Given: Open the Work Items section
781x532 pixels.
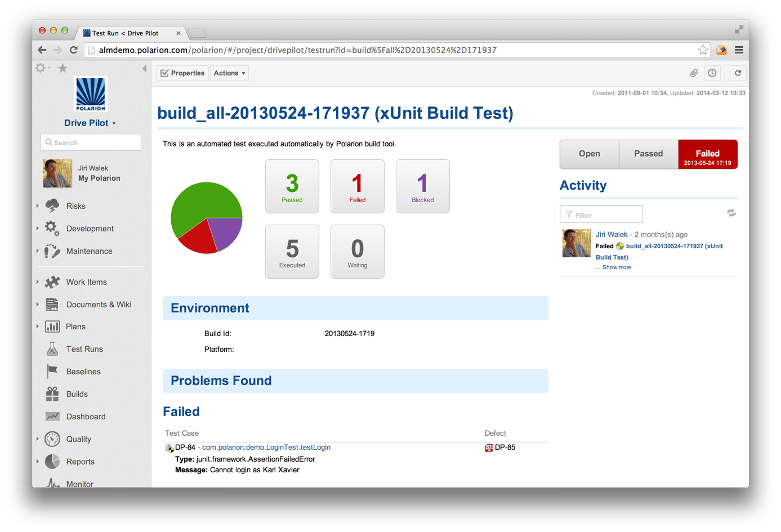Looking at the screenshot, I should tap(87, 282).
